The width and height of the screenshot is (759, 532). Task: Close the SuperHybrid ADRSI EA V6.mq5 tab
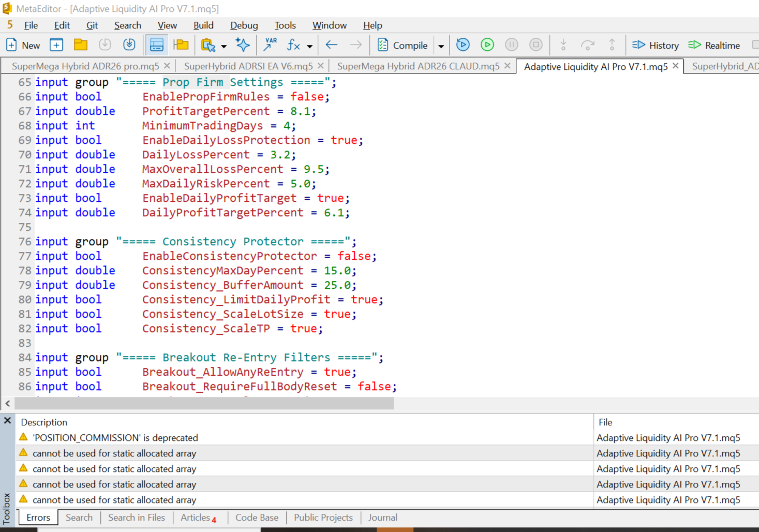pos(320,66)
